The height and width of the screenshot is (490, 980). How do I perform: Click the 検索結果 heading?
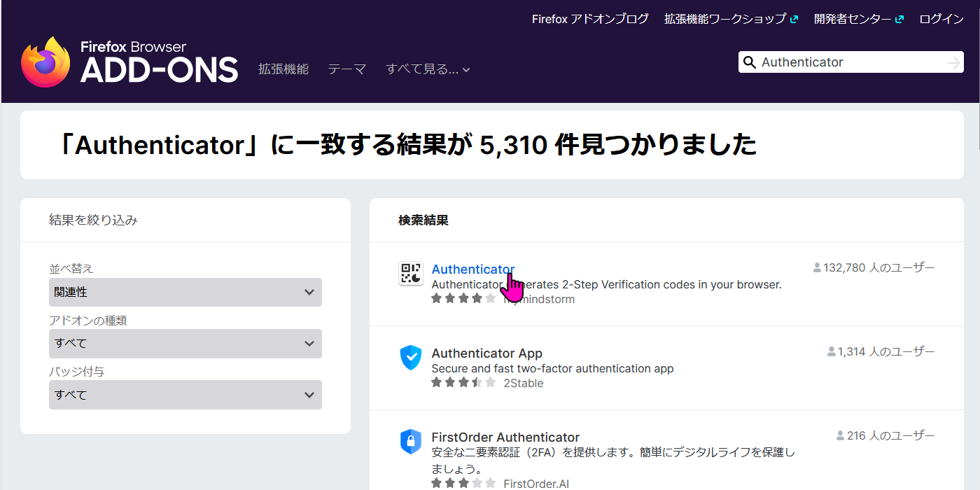(423, 220)
